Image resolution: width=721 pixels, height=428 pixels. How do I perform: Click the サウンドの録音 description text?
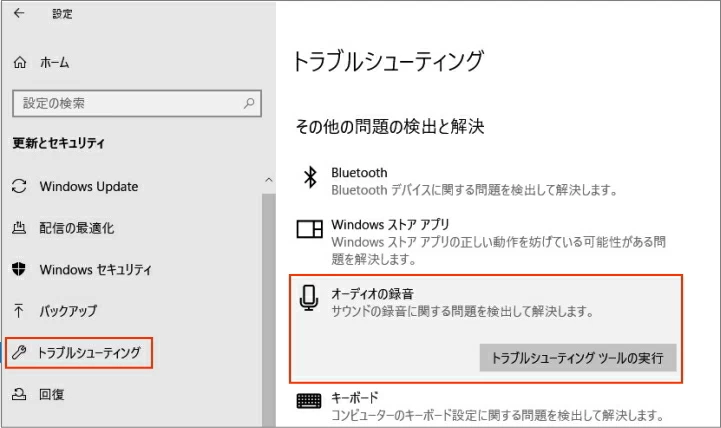pos(462,311)
